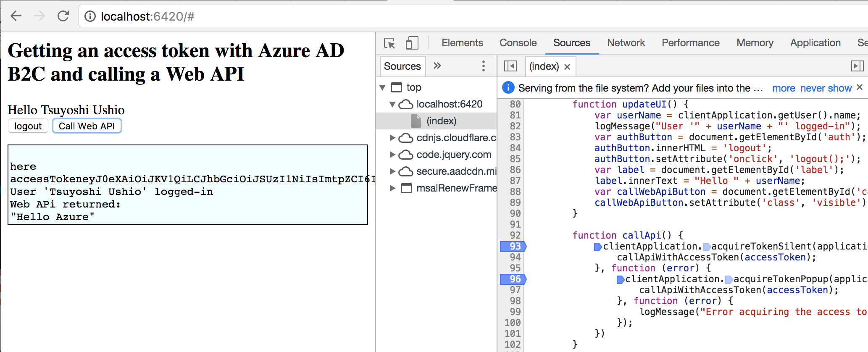
Task: Click the Call Web API button
Action: [87, 126]
